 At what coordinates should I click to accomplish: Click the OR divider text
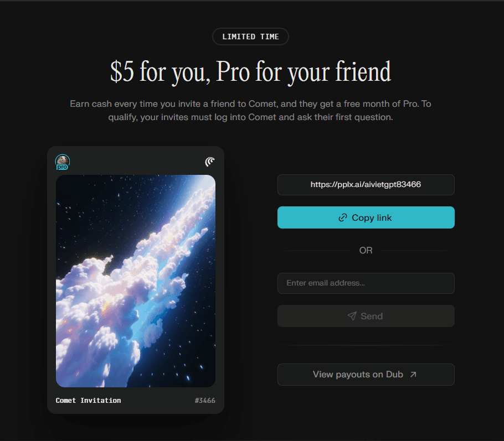coord(366,250)
